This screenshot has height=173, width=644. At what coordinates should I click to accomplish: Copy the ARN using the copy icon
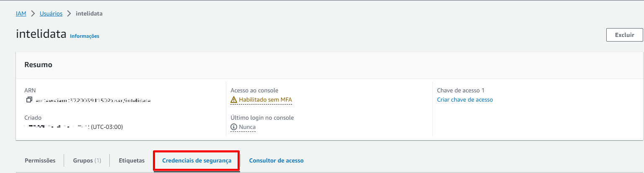point(29,100)
